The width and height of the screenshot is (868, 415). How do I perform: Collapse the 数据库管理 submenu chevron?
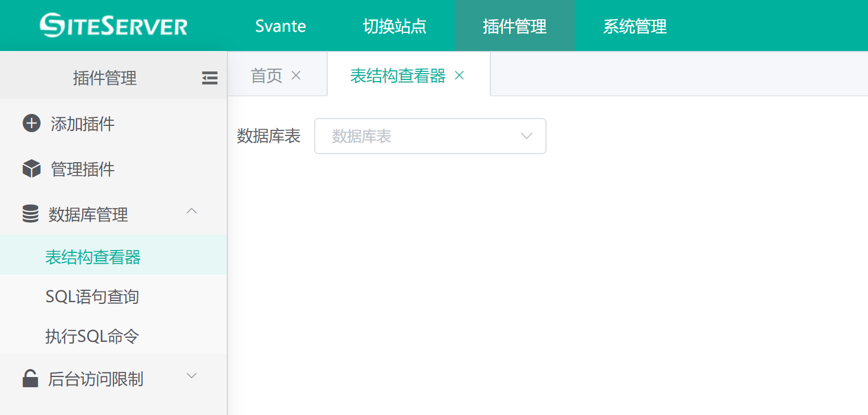tap(192, 211)
